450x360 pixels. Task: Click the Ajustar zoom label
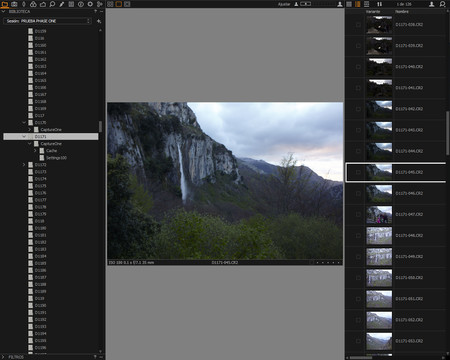point(284,4)
